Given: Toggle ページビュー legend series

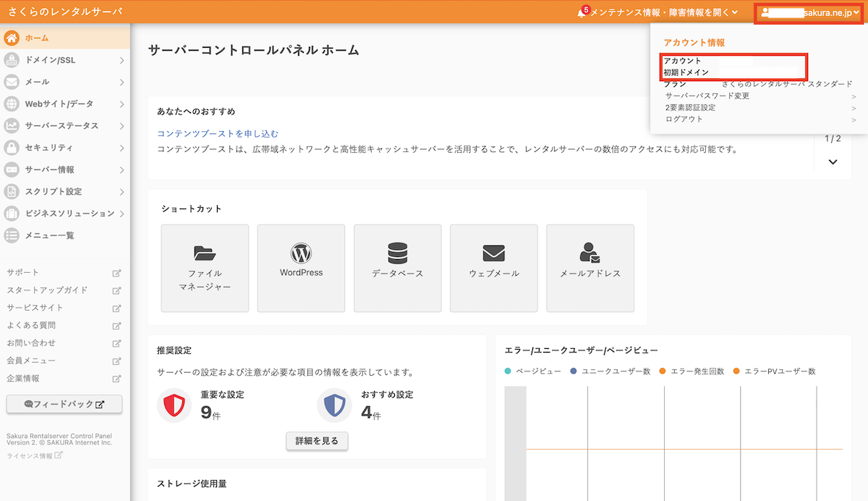Looking at the screenshot, I should tap(532, 371).
